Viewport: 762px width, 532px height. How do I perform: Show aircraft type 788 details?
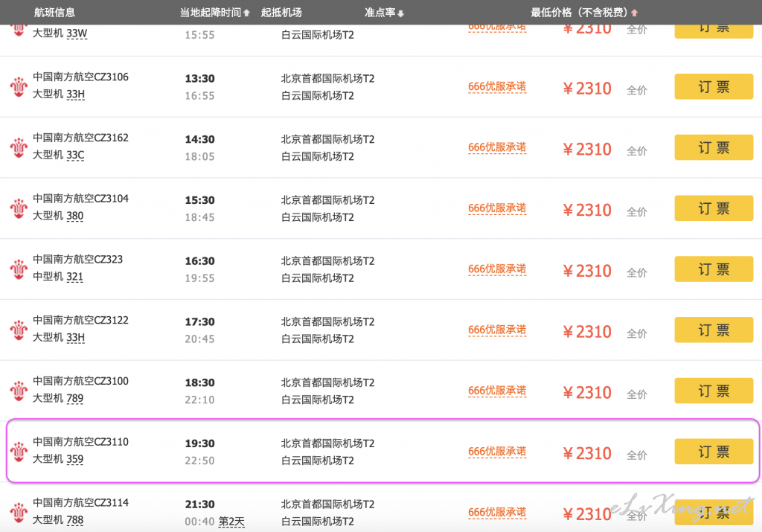75,520
